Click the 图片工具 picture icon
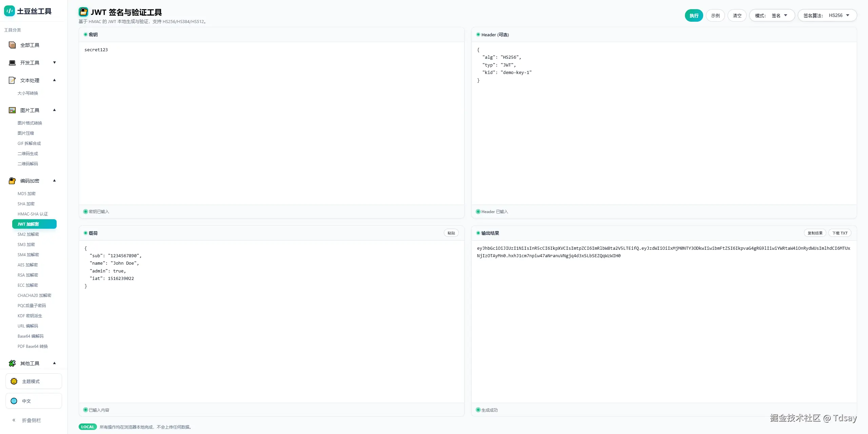Viewport: 868px width, 434px height. [x=12, y=110]
